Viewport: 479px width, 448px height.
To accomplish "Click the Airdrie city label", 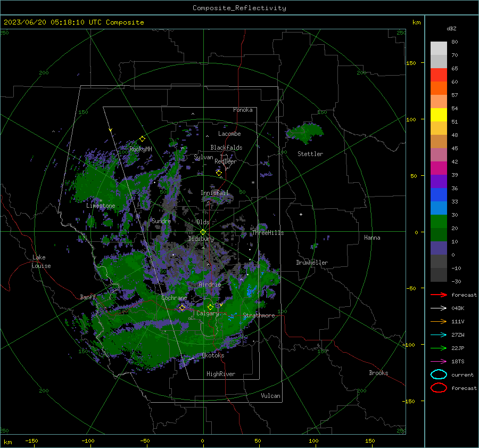I will [x=210, y=284].
